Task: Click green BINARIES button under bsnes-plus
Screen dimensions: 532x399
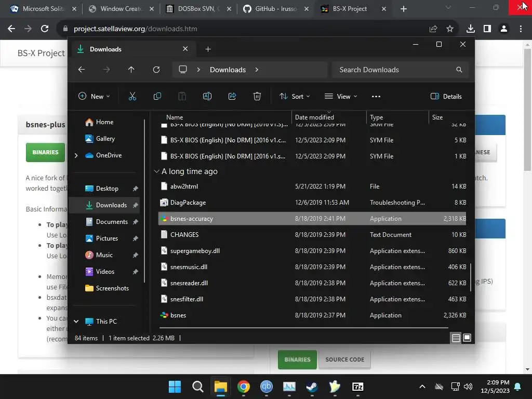Action: click(x=46, y=152)
